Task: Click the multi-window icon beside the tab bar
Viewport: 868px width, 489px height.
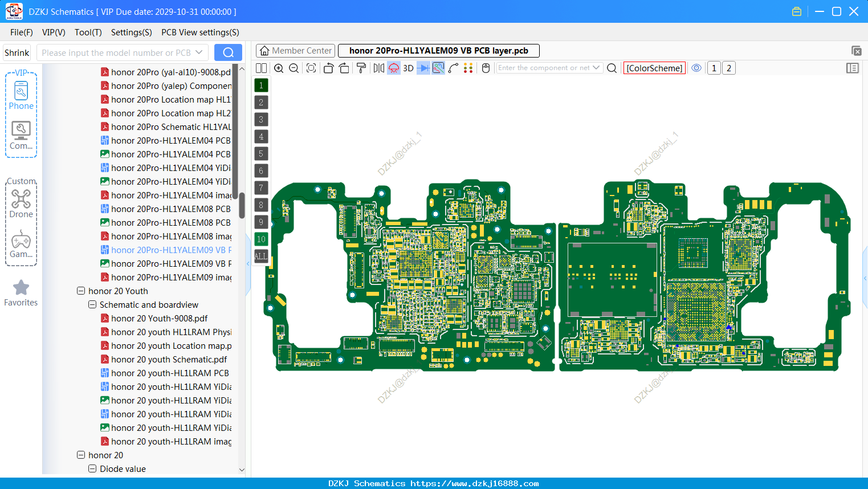Action: click(856, 51)
